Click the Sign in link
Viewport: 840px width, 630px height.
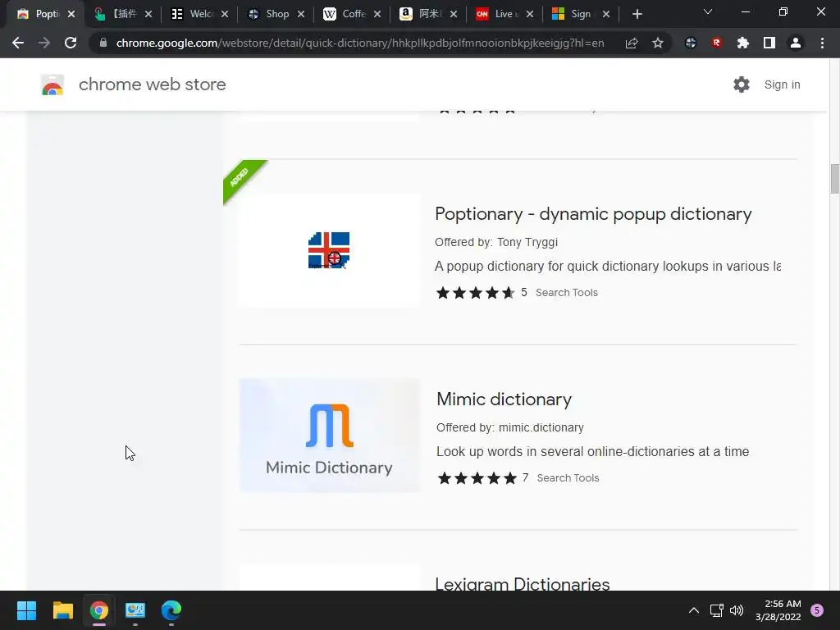click(x=782, y=84)
